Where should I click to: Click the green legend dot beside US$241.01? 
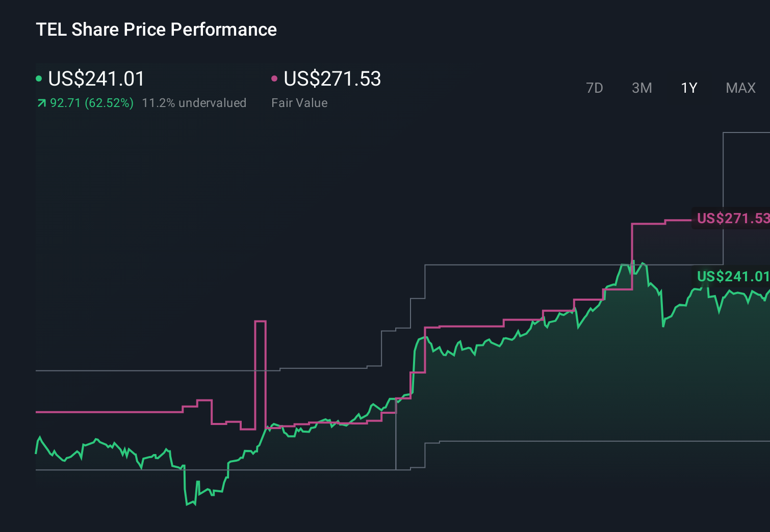coord(39,78)
